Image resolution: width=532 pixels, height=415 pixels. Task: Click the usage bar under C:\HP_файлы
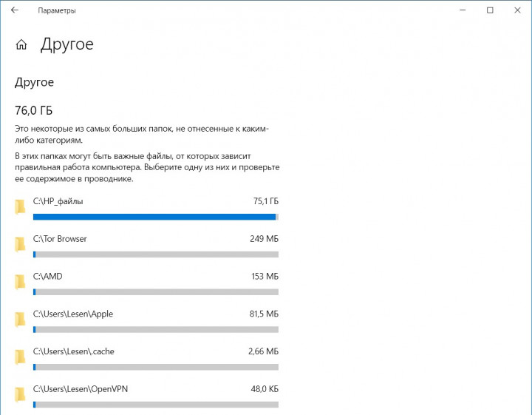156,217
